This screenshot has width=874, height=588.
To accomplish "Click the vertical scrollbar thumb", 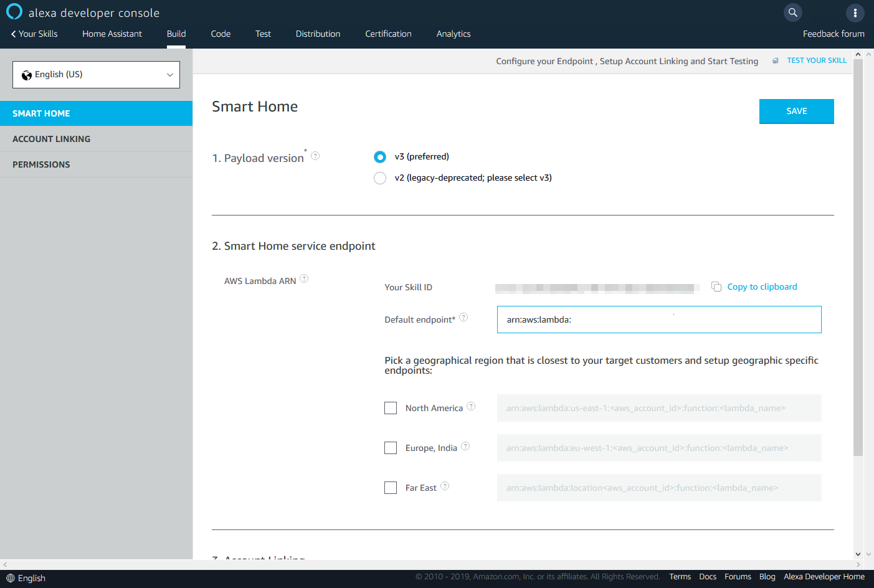I will click(x=858, y=258).
